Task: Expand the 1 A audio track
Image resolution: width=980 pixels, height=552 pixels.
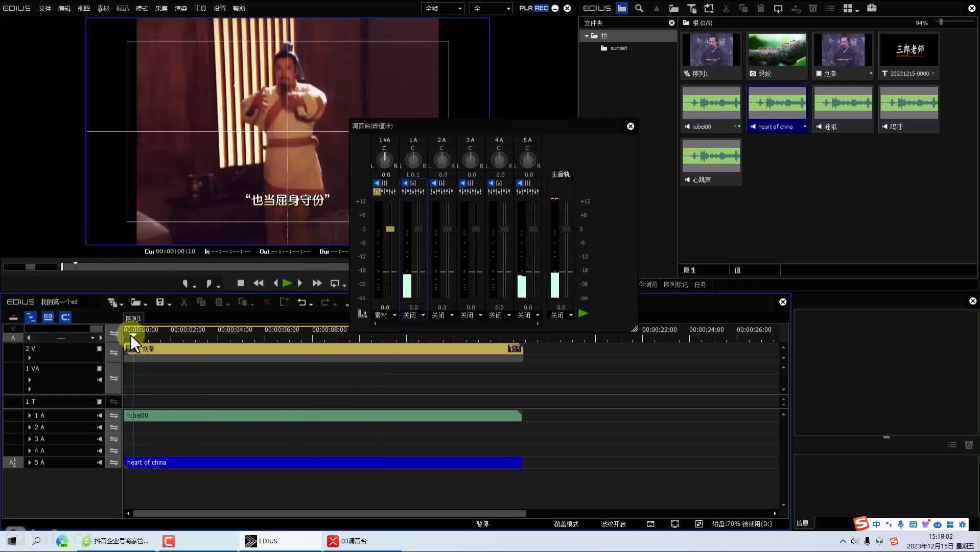Action: [30, 416]
